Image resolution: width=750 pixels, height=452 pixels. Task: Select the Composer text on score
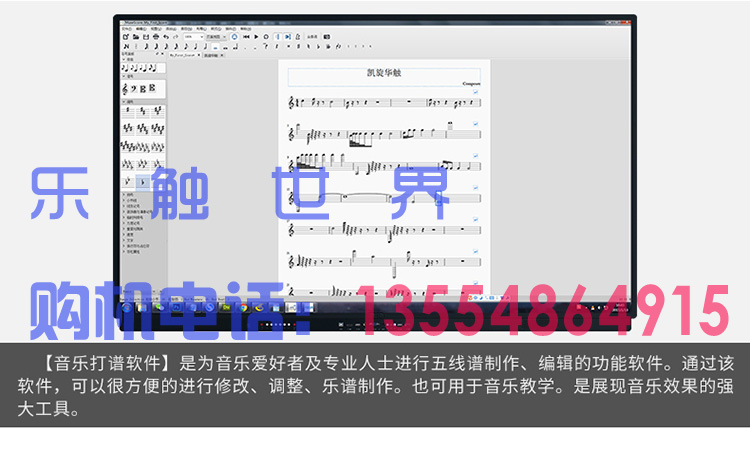[x=471, y=84]
